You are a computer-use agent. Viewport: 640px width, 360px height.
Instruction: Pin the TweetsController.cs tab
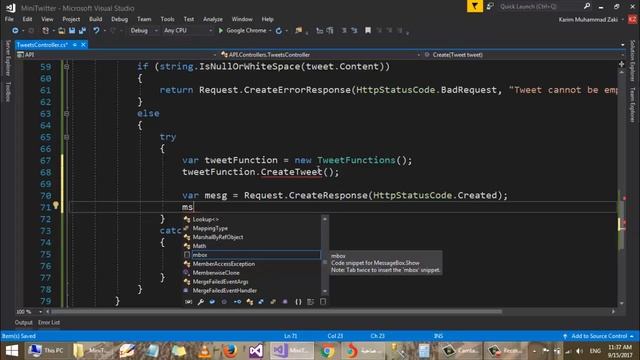tap(75, 45)
